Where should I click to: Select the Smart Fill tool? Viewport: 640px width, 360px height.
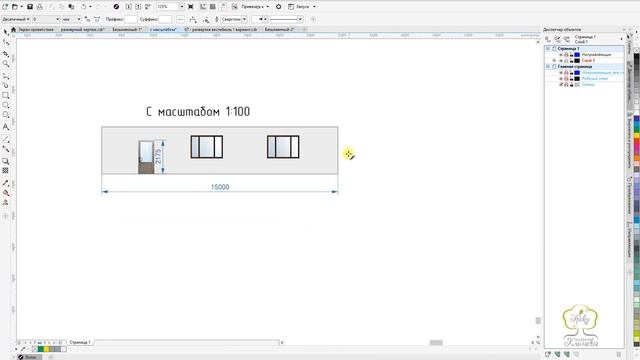[6, 202]
